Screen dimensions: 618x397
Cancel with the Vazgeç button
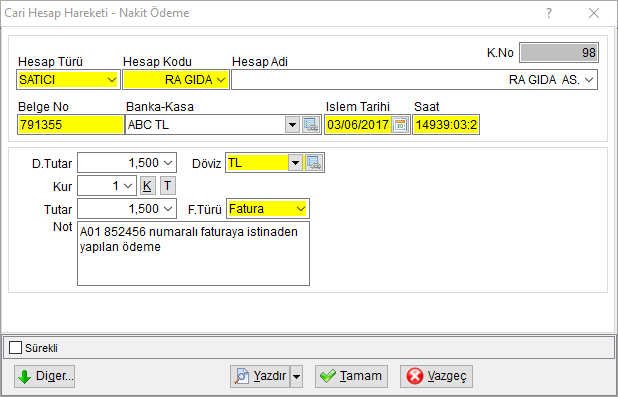[x=436, y=376]
